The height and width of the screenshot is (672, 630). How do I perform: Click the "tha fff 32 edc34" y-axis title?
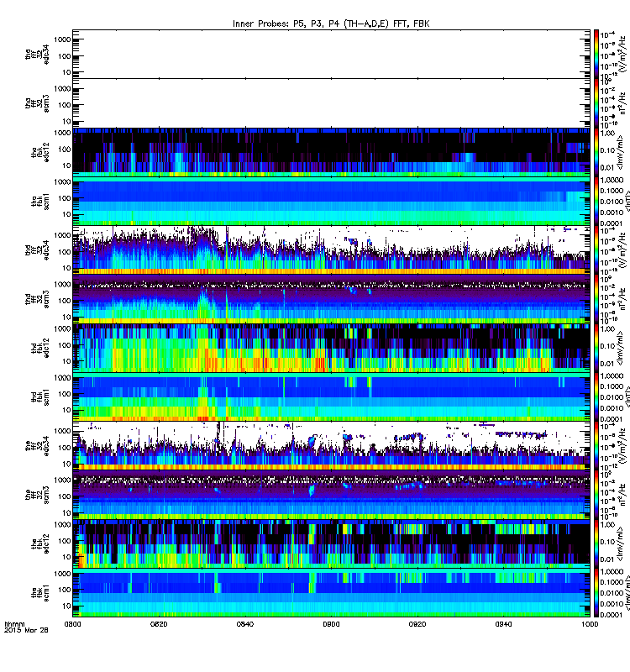[37, 54]
